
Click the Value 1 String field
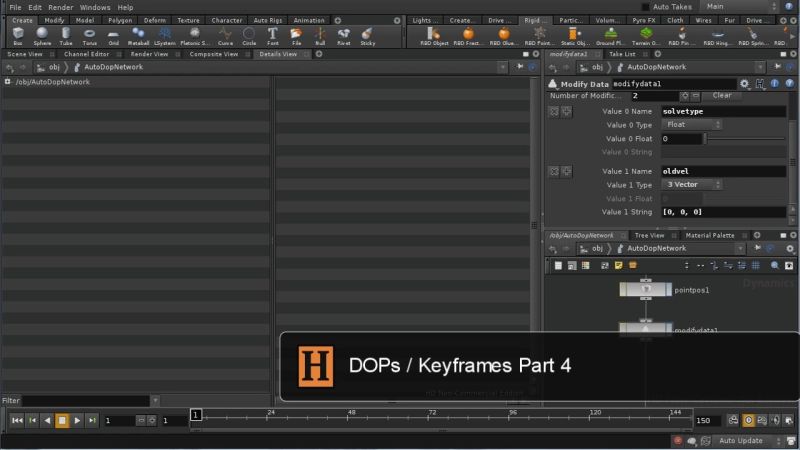coord(723,212)
